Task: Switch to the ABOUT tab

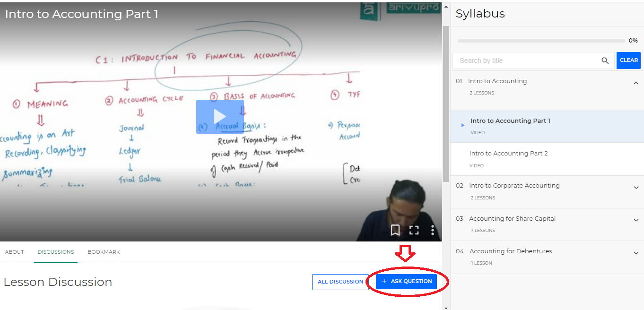Action: point(15,252)
